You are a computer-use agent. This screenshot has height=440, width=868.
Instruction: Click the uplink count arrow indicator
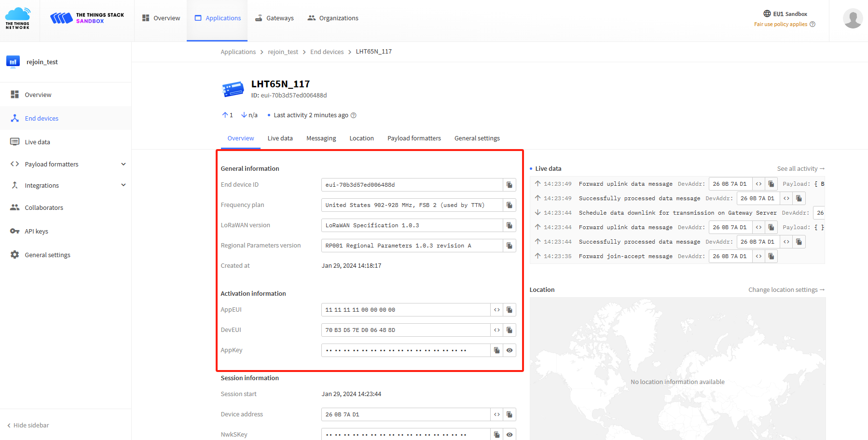tap(225, 115)
